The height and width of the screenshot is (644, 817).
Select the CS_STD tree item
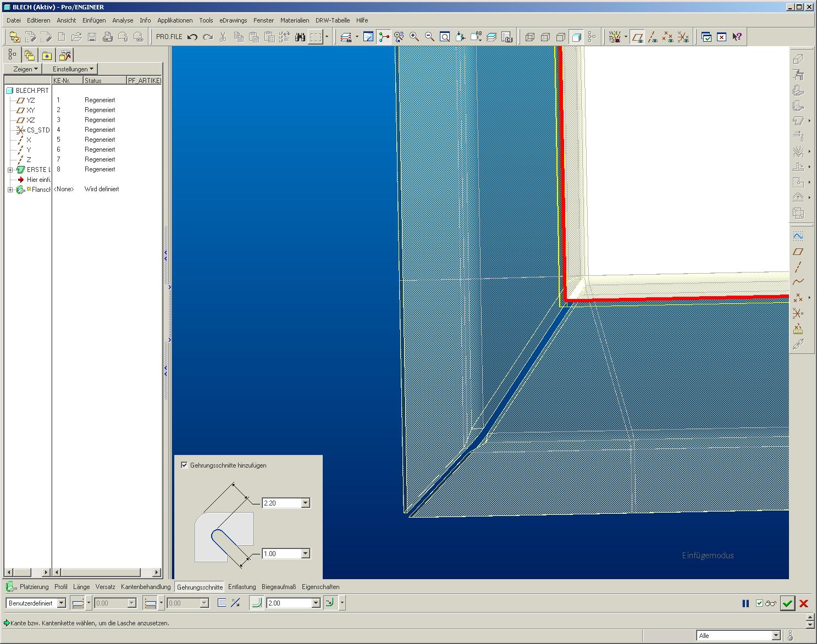33,130
